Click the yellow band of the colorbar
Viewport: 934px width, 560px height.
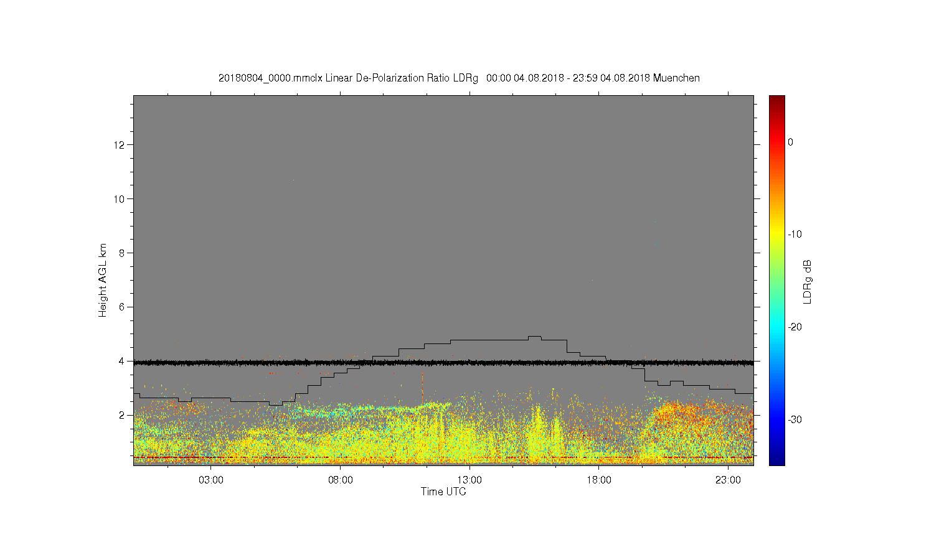(777, 235)
